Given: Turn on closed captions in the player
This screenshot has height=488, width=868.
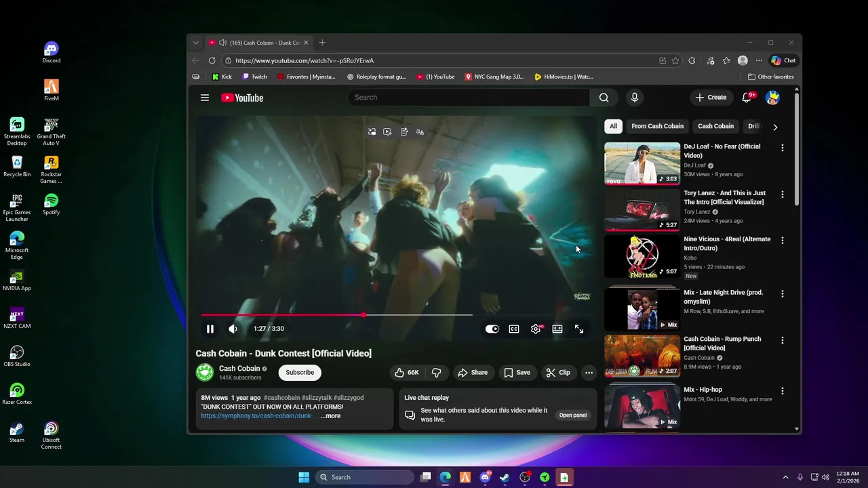Looking at the screenshot, I should pos(514,329).
